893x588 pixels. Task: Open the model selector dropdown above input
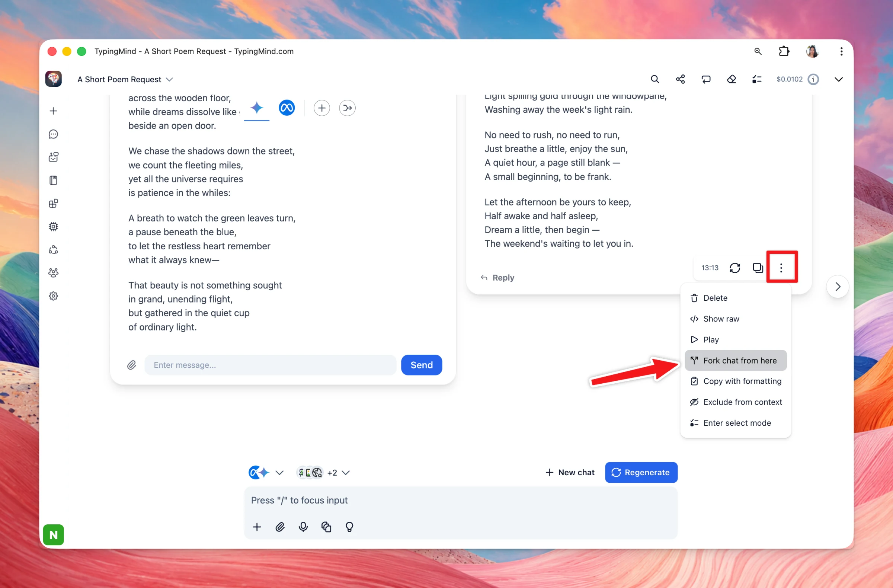click(266, 472)
